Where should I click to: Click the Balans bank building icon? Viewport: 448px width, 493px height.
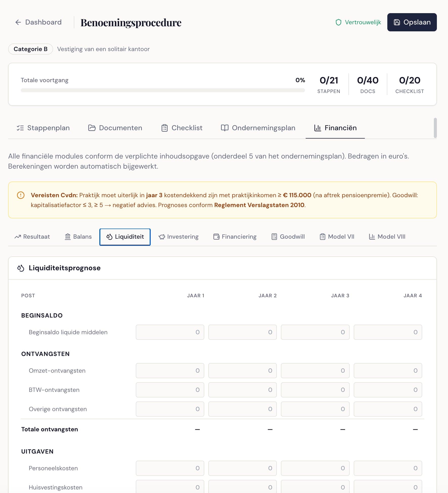point(68,237)
